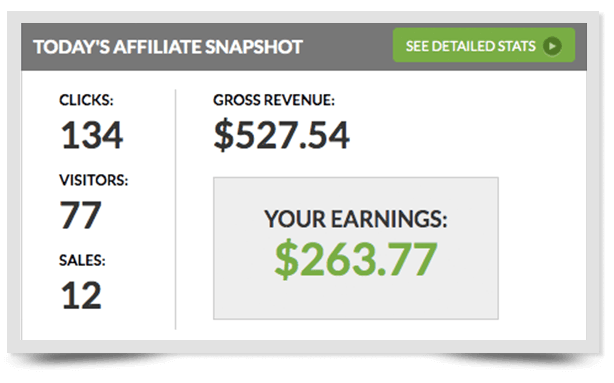Select the 134 clicks count
Screen dimensions: 614x383
coord(92,135)
